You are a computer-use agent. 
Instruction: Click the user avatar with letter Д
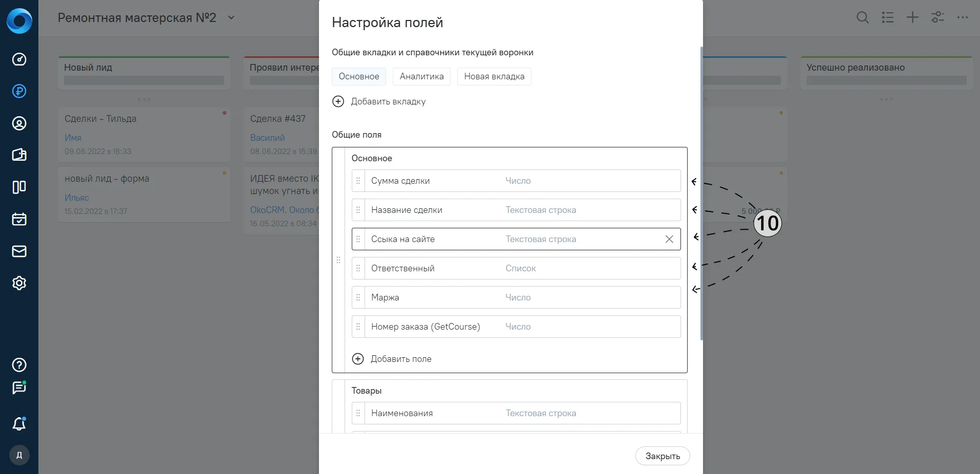click(19, 455)
